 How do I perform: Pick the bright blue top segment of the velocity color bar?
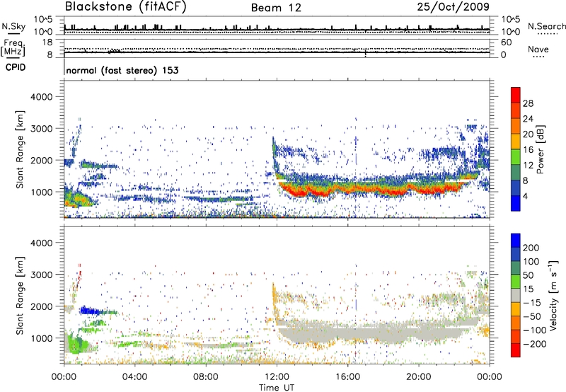(x=516, y=241)
